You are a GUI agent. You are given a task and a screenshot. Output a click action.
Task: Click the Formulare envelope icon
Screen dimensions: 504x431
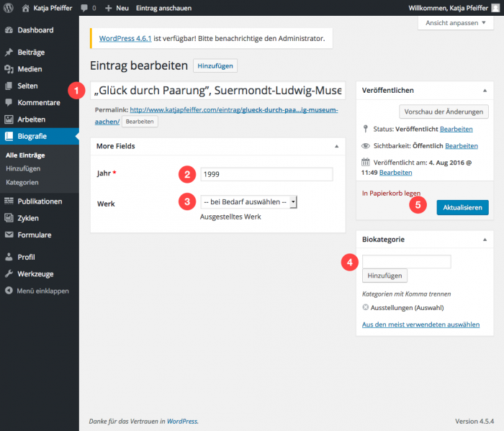point(9,235)
